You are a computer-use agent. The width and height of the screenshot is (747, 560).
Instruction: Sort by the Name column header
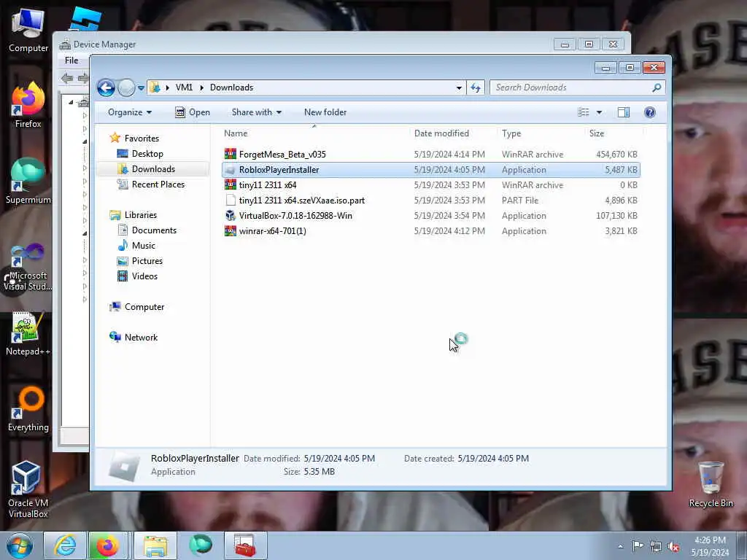click(x=314, y=133)
